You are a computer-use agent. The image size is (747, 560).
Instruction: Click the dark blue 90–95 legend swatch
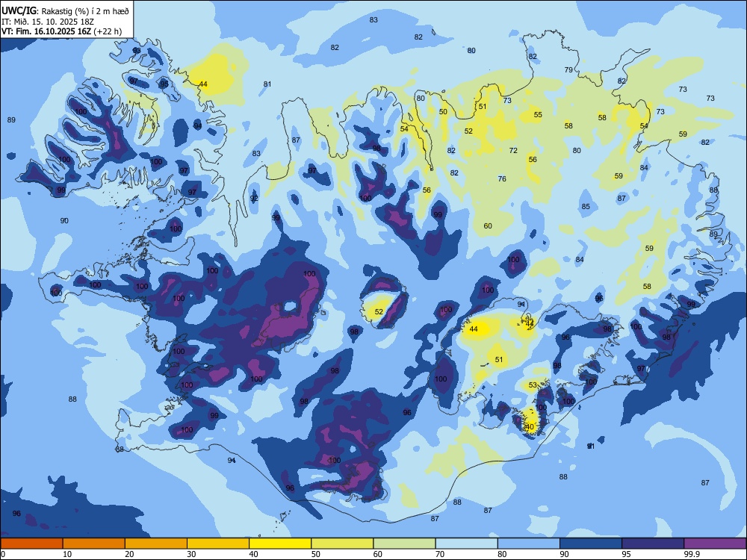pos(591,544)
